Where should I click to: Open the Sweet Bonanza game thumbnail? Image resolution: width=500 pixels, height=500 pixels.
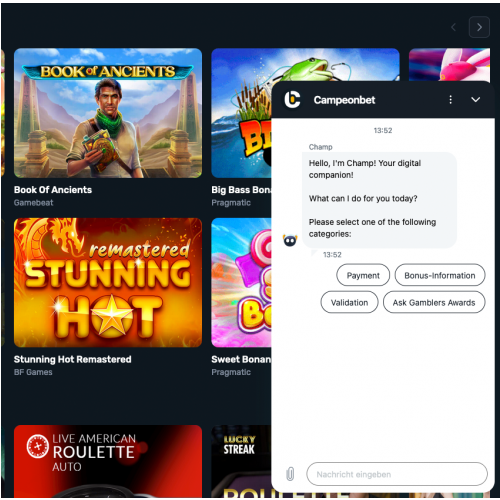(242, 283)
